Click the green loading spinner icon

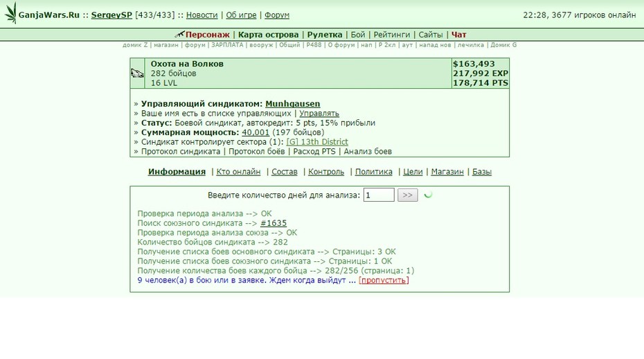(429, 195)
